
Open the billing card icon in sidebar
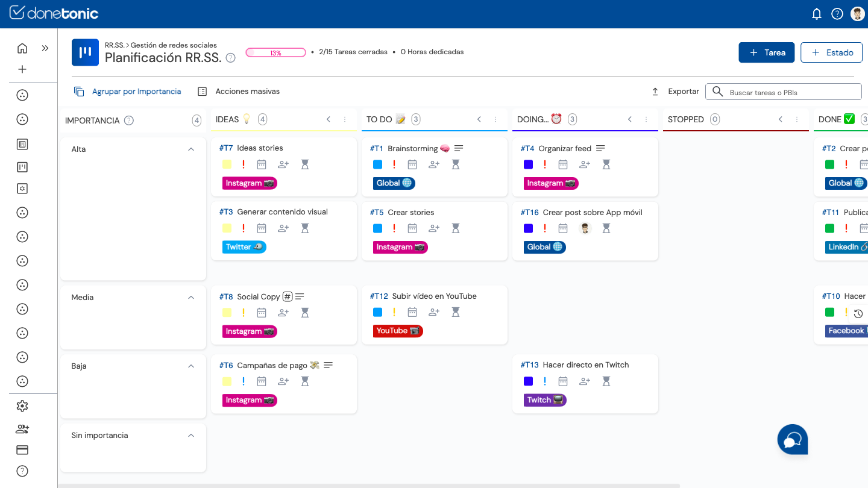click(22, 450)
